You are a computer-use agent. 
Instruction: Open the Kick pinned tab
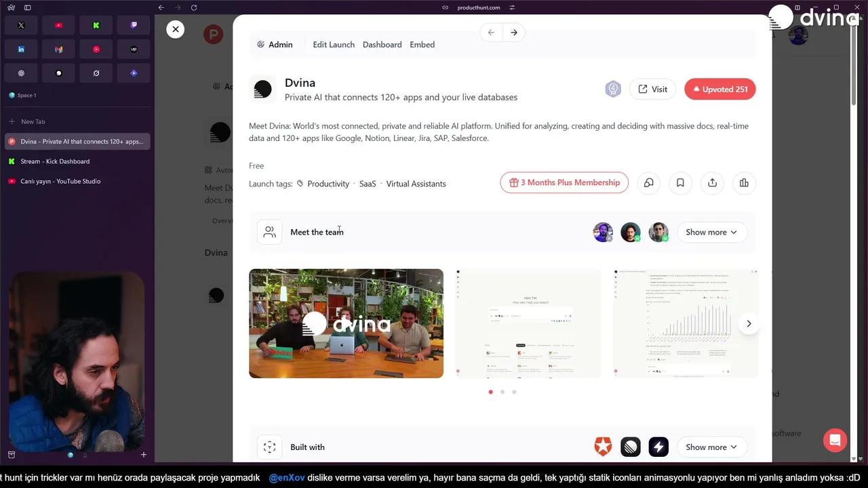pos(96,25)
